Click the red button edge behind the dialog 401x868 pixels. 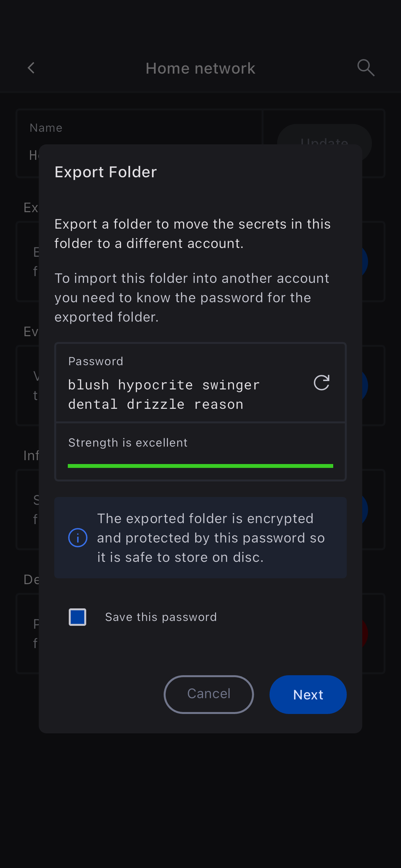pyautogui.click(x=365, y=634)
